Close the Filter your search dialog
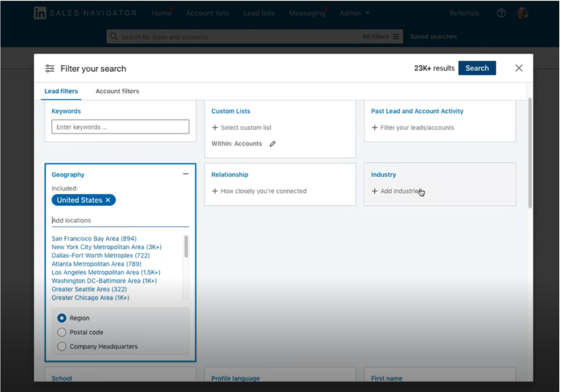The height and width of the screenshot is (392, 562). 519,68
